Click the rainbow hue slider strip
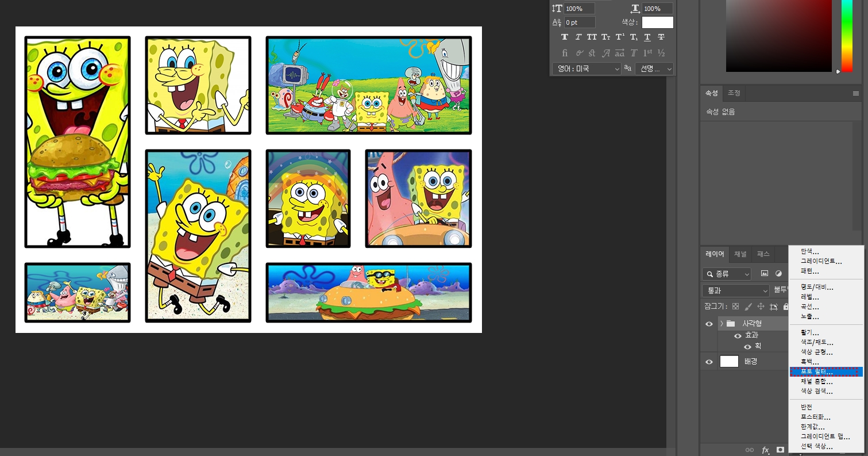This screenshot has width=868, height=456. tap(847, 36)
